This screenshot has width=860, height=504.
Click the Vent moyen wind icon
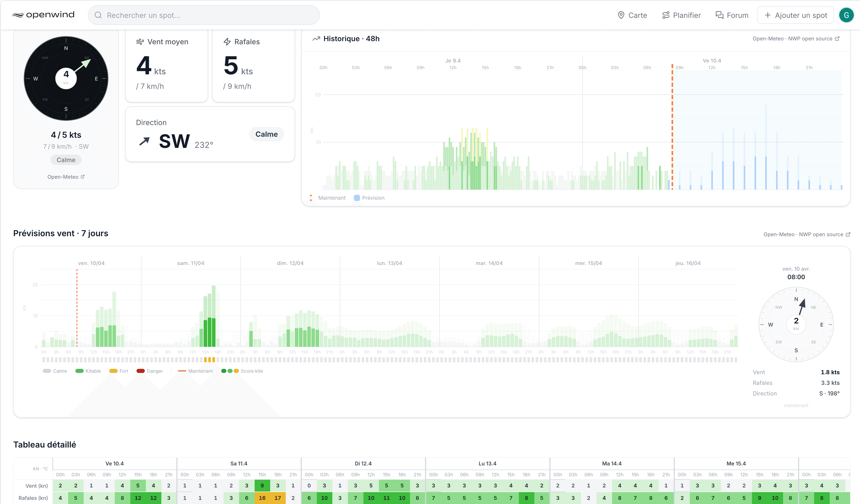coord(140,41)
